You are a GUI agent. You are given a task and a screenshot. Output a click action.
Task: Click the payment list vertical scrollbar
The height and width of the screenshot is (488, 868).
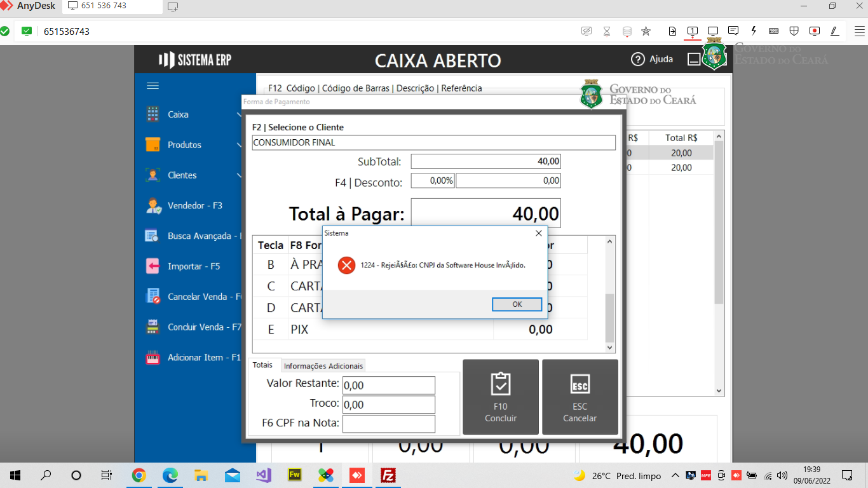(610, 294)
